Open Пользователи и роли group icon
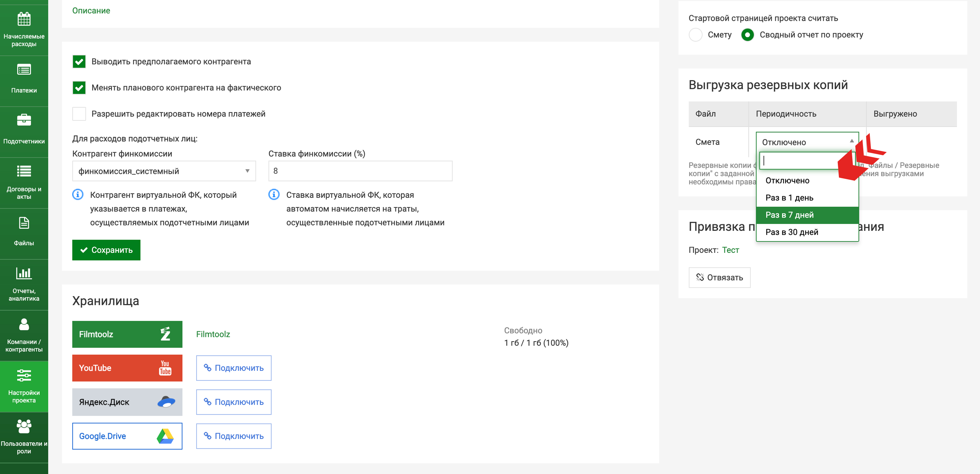The height and width of the screenshot is (474, 980). tap(24, 426)
